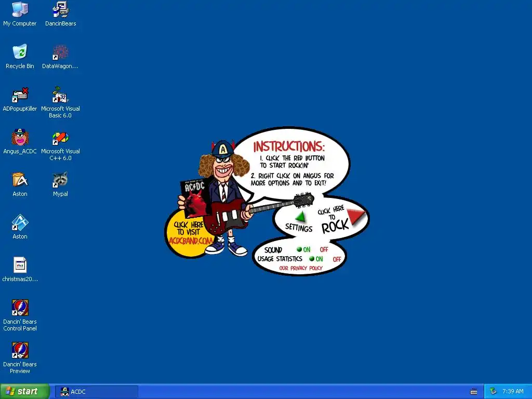Click the red triangle button to rock
The height and width of the screenshot is (399, 532).
355,217
